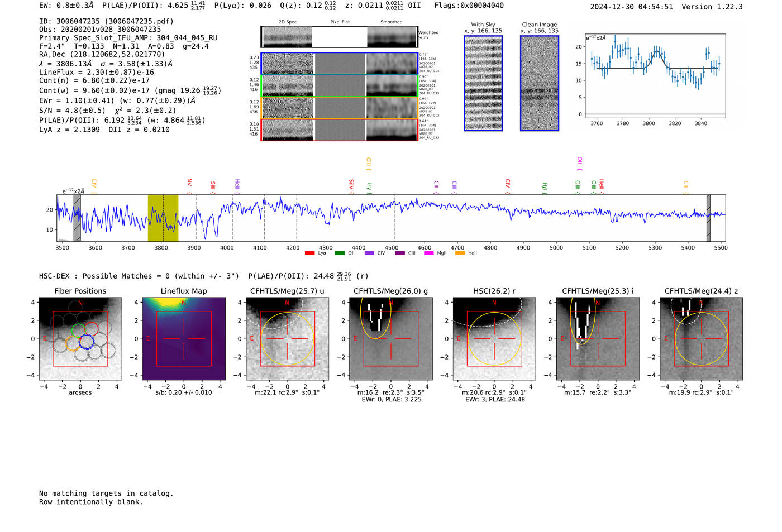Click the Clean Image panel
Viewport: 782px width, 532px height.
[x=540, y=83]
